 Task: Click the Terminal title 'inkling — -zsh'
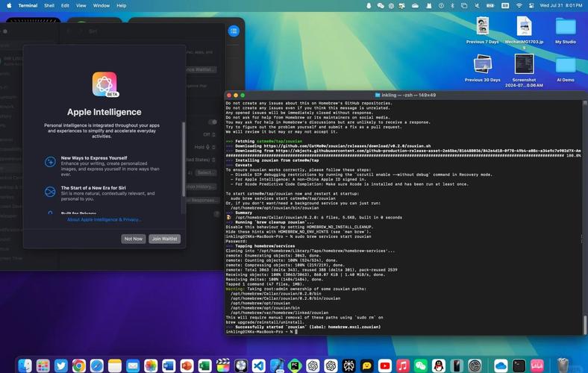tap(405, 95)
